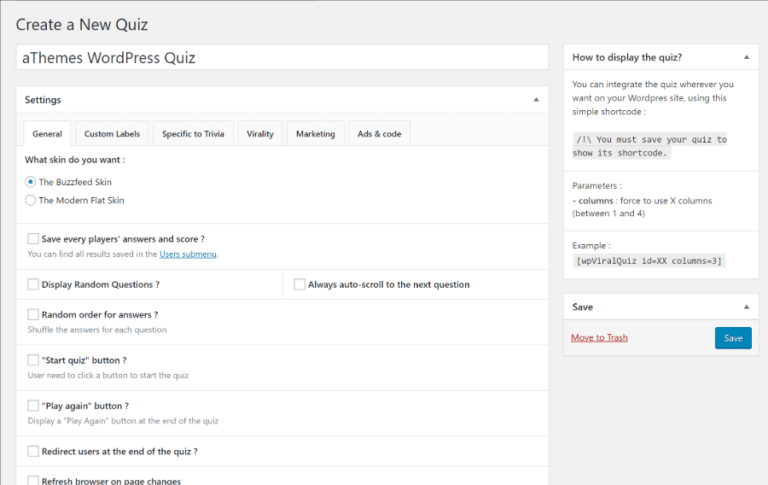Collapse the Settings panel arrow
The image size is (768, 485).
[536, 100]
